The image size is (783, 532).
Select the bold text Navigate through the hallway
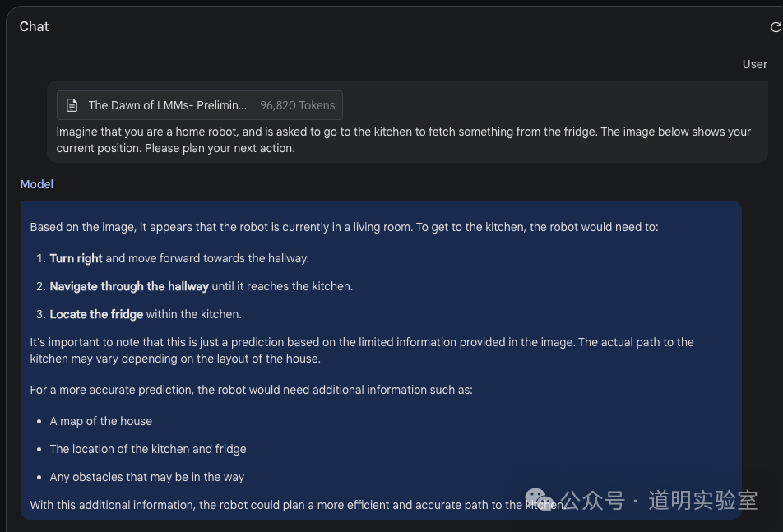(128, 286)
